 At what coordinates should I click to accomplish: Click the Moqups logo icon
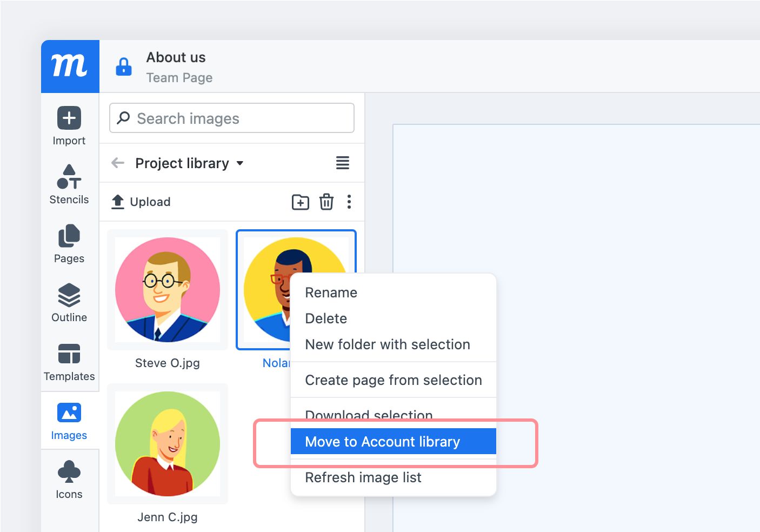coord(70,66)
